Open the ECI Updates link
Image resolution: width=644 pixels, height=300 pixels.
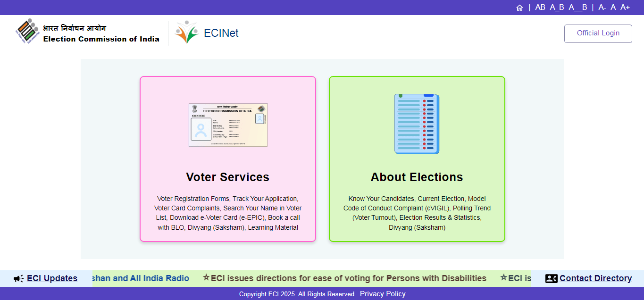52,278
